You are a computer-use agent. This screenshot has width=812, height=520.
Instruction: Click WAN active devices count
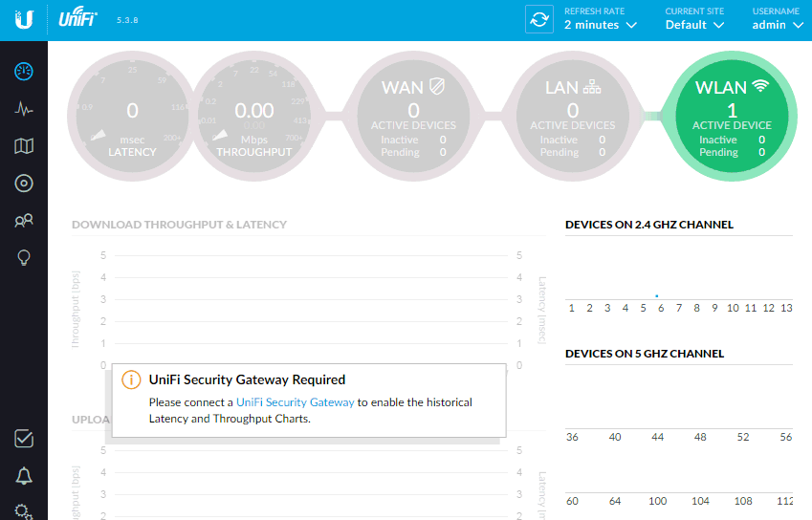pyautogui.click(x=413, y=110)
